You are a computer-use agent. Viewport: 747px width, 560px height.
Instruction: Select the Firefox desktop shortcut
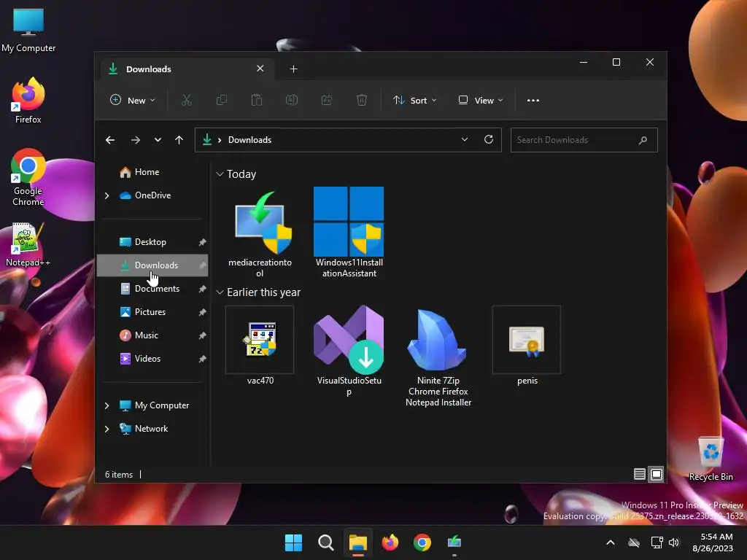coord(28,101)
